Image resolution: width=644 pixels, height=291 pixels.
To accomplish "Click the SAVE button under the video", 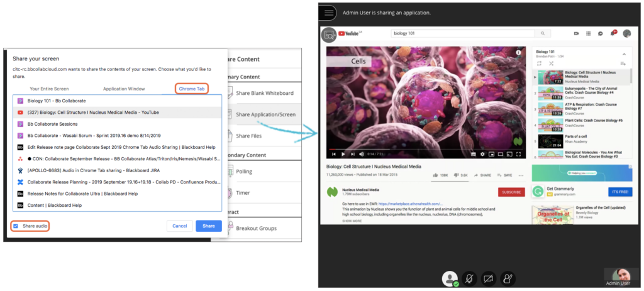I will point(505,175).
